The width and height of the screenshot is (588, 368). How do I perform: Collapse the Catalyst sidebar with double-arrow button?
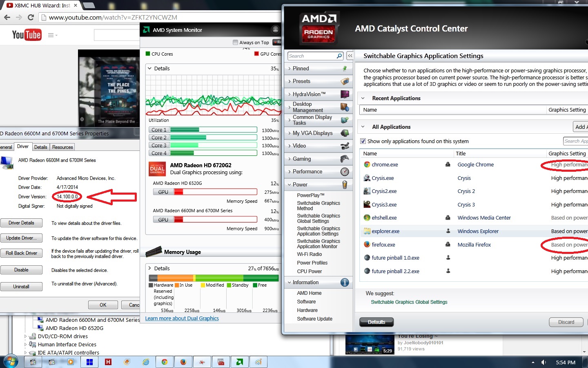pos(350,56)
